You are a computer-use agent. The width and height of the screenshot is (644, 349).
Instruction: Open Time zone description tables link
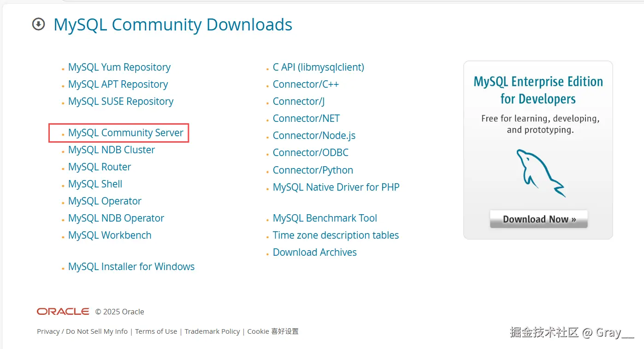click(x=336, y=235)
